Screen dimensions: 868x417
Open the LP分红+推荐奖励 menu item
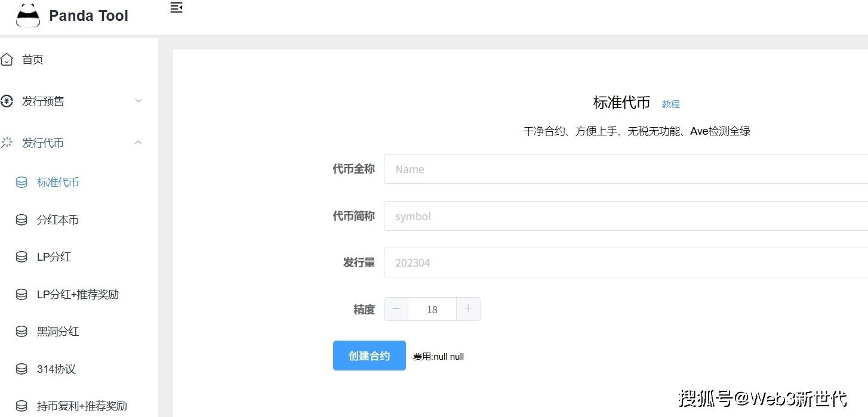click(x=78, y=295)
